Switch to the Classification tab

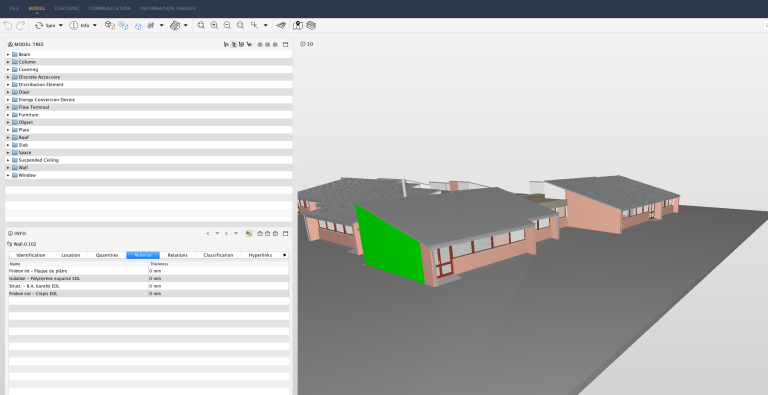218,255
